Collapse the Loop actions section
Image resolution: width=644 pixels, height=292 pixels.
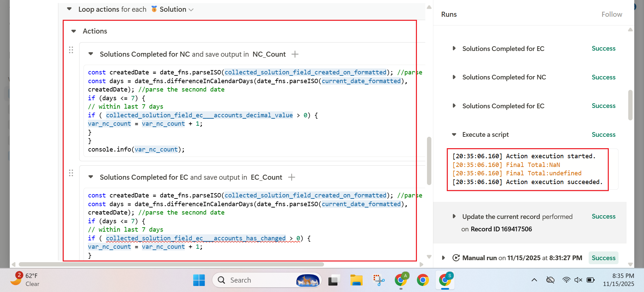click(69, 9)
